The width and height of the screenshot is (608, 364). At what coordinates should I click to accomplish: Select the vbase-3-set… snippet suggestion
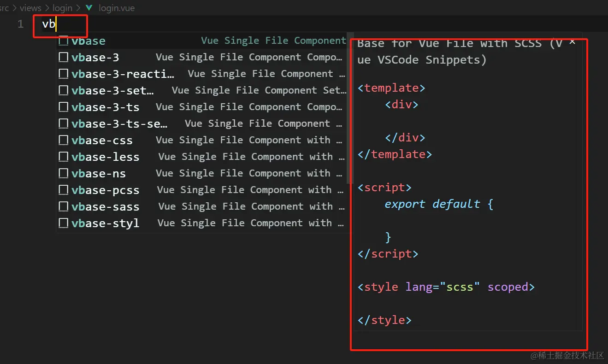point(202,90)
